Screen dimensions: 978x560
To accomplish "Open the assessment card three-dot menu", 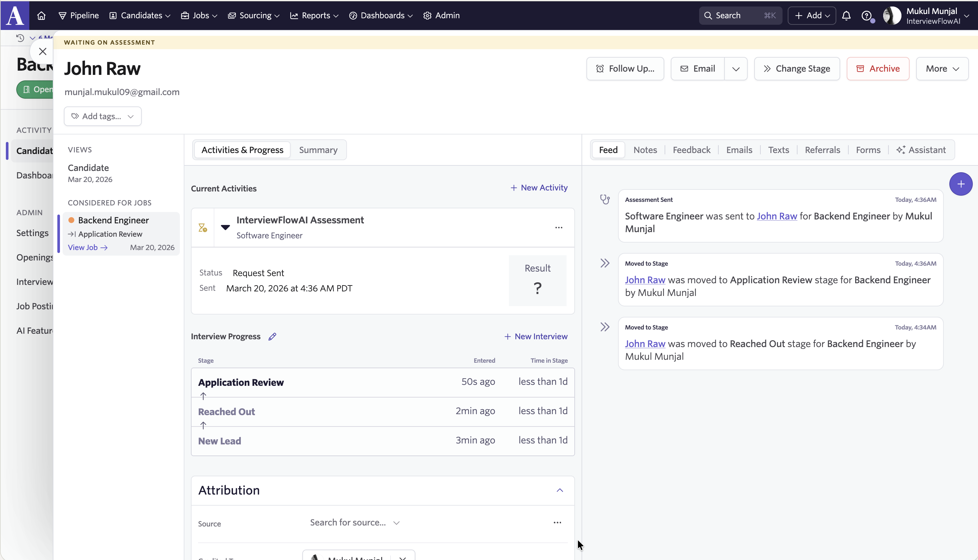I will [x=559, y=228].
